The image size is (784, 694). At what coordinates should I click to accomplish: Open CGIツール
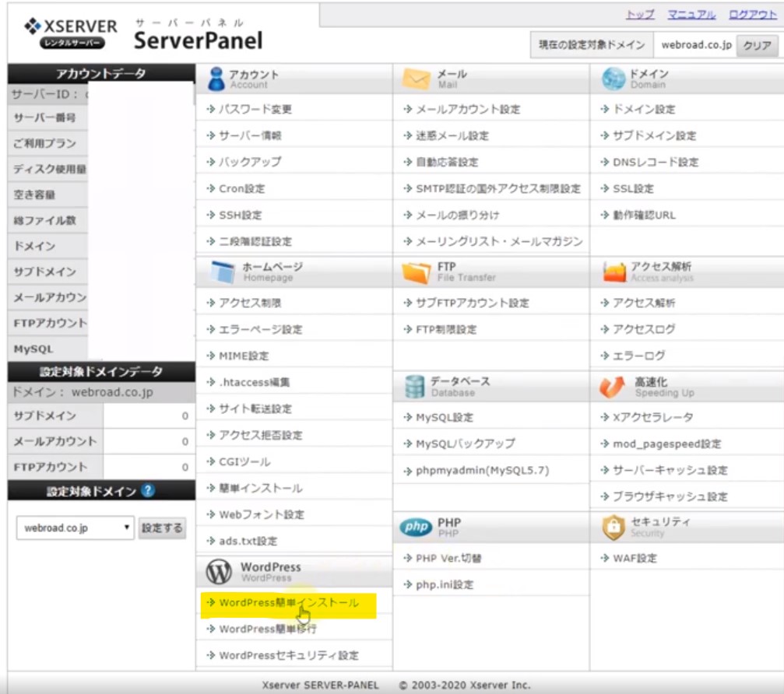(x=244, y=461)
